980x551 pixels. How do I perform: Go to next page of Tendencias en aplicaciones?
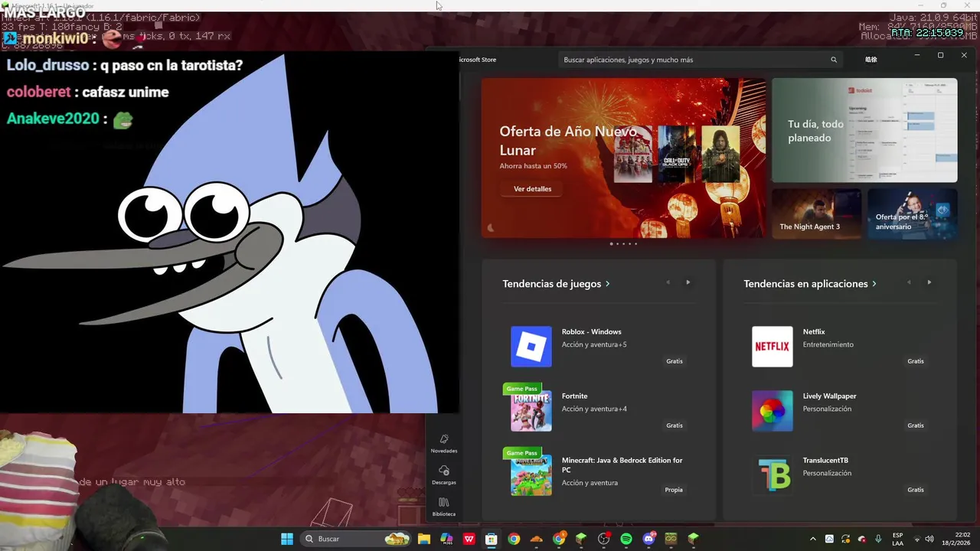click(x=929, y=282)
